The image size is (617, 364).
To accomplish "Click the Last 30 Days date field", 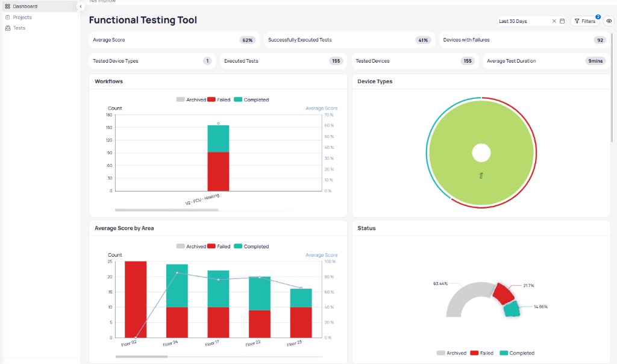I will tap(531, 21).
